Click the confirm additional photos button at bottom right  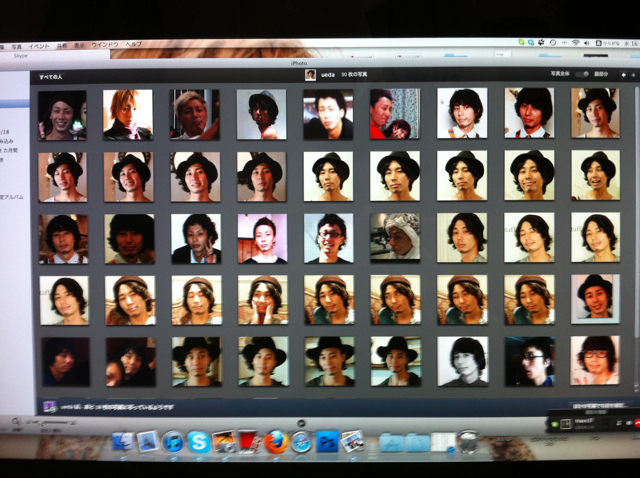598,406
